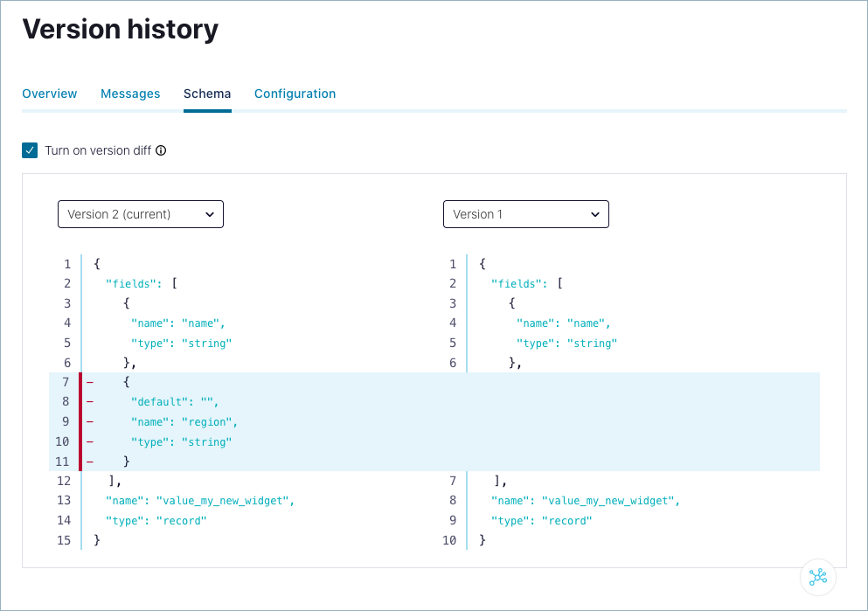Viewport: 868px width, 611px height.
Task: Click the info icon beside version diff label
Action: pos(160,150)
